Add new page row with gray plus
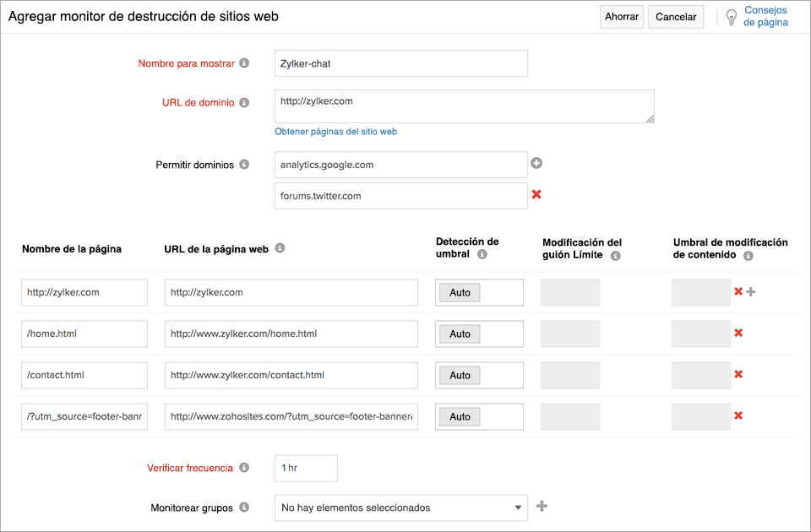This screenshot has height=532, width=811. tap(751, 291)
